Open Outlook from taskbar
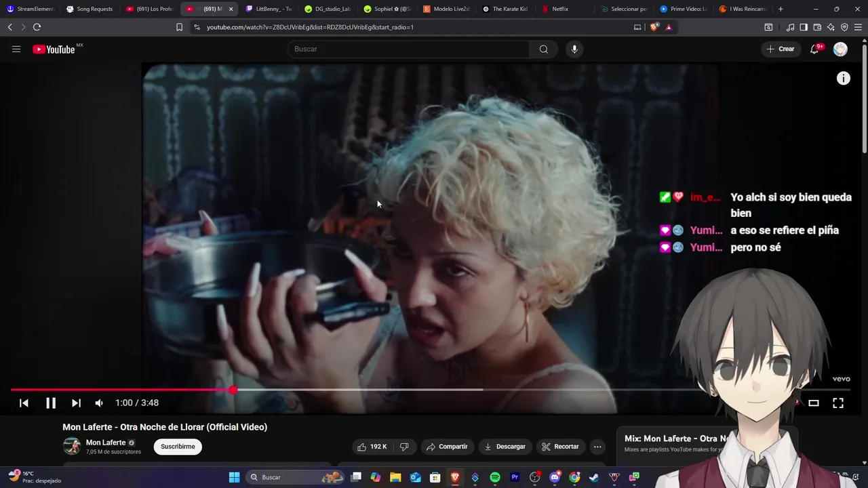Image resolution: width=868 pixels, height=488 pixels. (x=415, y=477)
